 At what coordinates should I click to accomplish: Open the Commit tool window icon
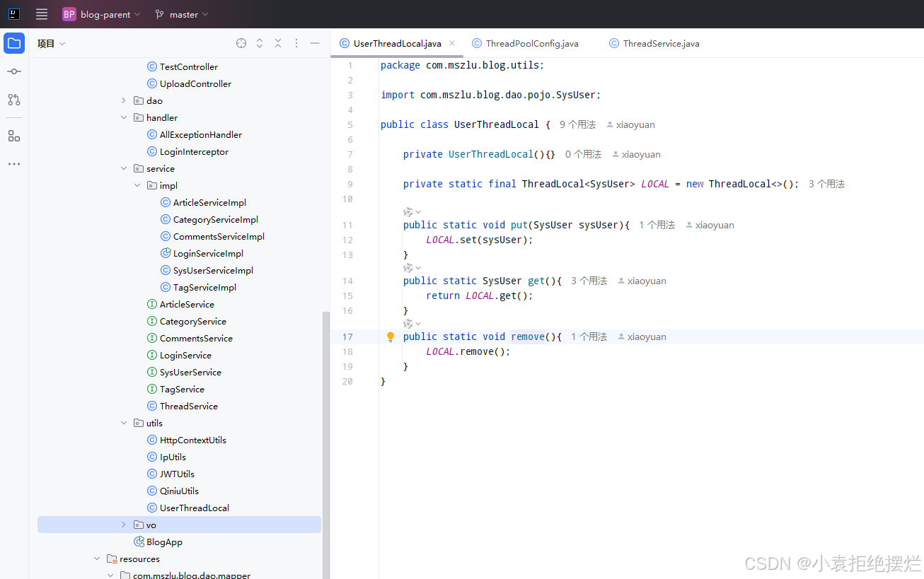14,71
